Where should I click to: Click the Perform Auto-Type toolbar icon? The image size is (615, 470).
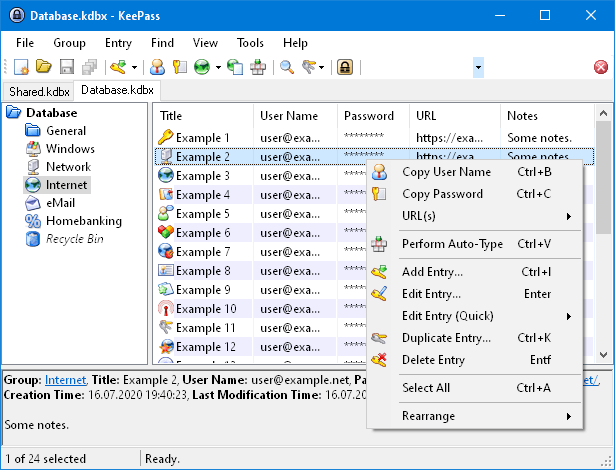(258, 67)
